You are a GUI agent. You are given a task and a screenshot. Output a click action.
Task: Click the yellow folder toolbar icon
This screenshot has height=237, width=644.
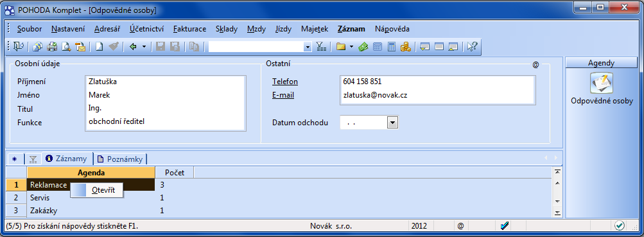(x=340, y=47)
